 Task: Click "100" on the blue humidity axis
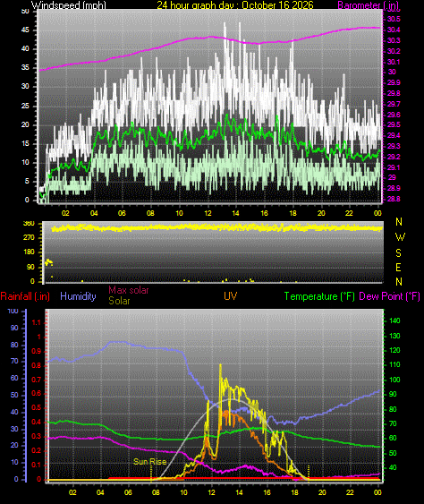coord(13,311)
